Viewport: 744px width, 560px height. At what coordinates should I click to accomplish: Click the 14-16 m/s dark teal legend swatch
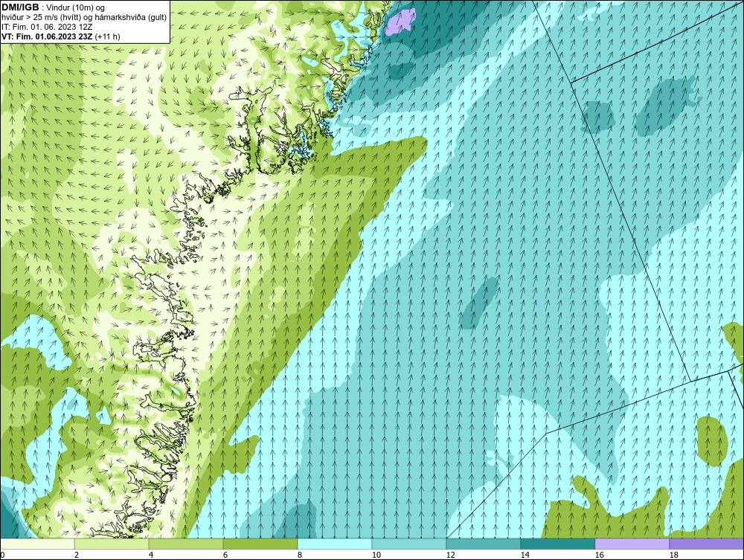(x=557, y=544)
